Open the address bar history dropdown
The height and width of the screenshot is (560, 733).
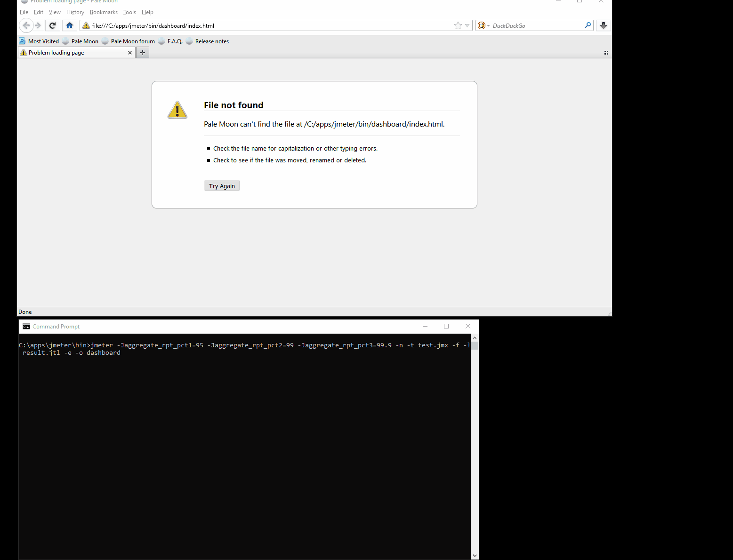(x=467, y=25)
